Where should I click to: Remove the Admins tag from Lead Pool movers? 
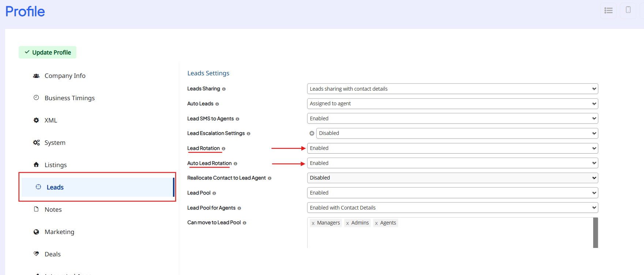point(347,223)
